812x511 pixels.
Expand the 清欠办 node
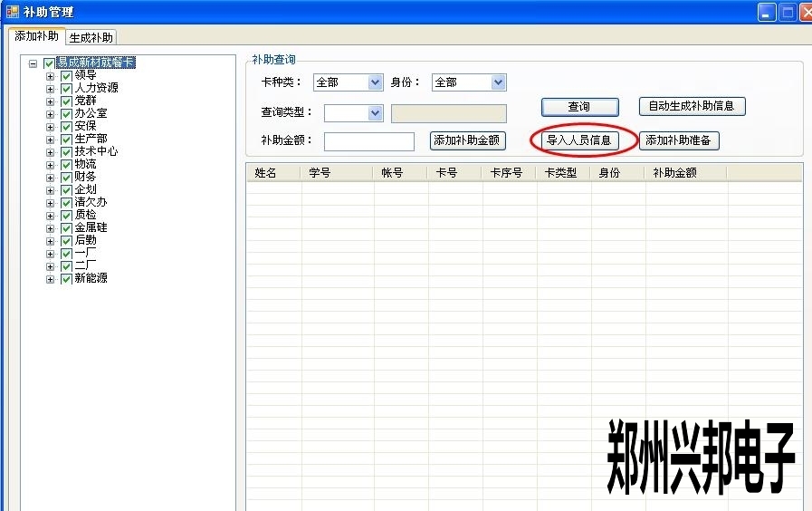50,203
